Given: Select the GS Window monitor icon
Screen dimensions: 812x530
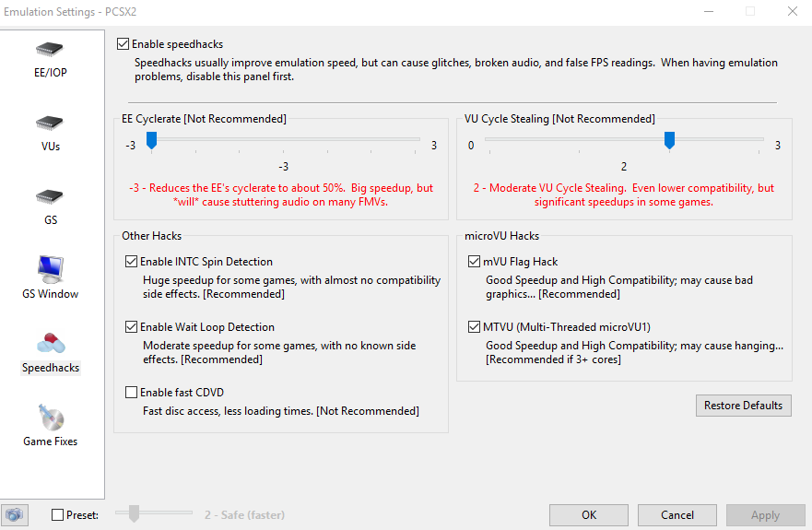Looking at the screenshot, I should point(51,269).
